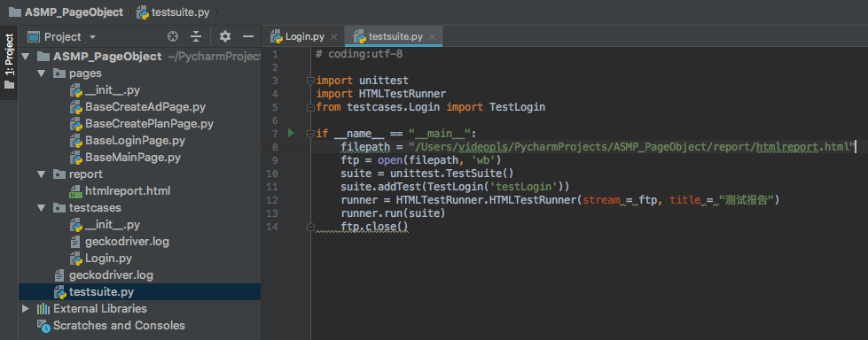Click the htmlreport.html file icon

[x=76, y=191]
